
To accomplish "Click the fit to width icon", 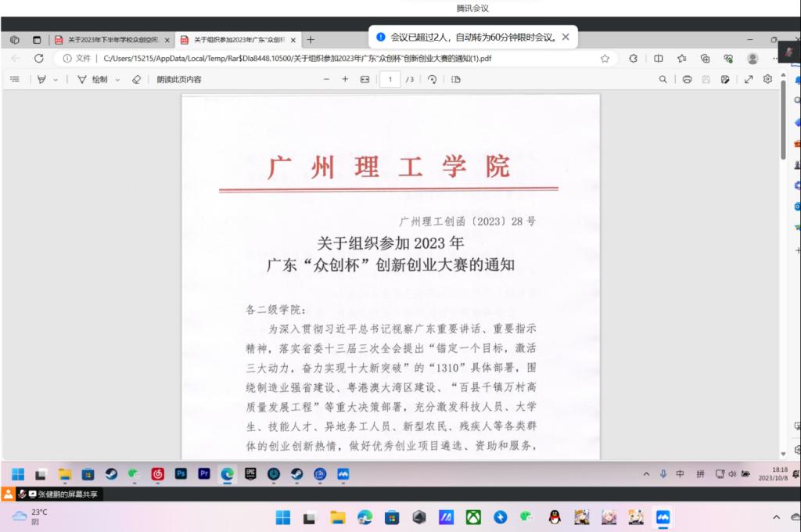I will [x=365, y=79].
